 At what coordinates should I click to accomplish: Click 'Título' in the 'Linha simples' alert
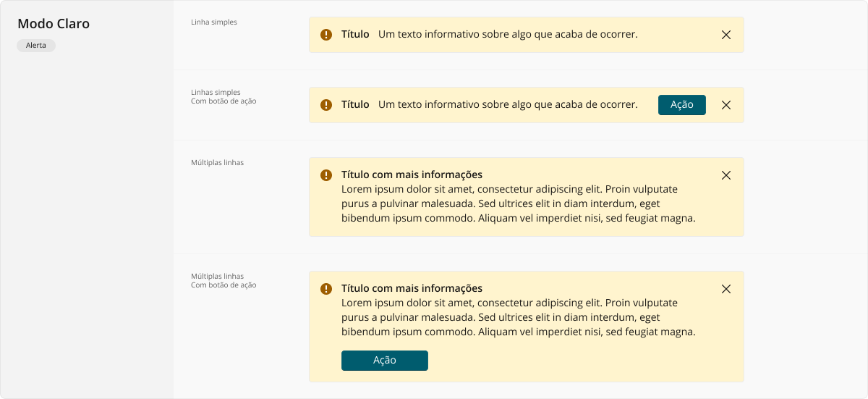point(355,35)
